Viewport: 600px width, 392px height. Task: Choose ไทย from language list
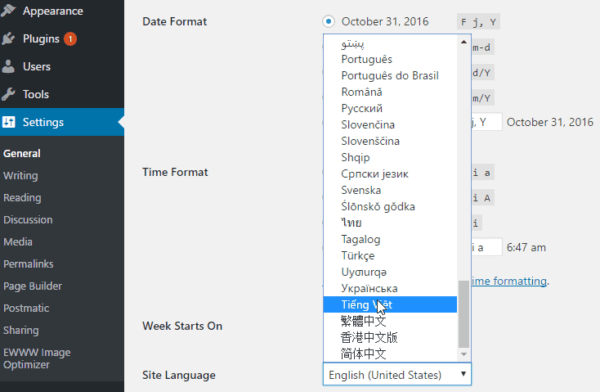coord(390,223)
